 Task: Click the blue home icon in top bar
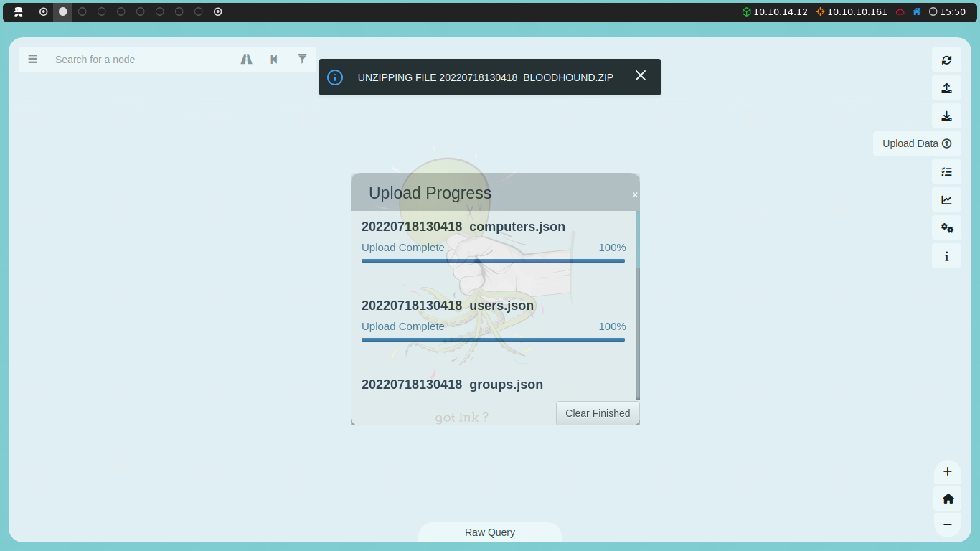pos(917,11)
